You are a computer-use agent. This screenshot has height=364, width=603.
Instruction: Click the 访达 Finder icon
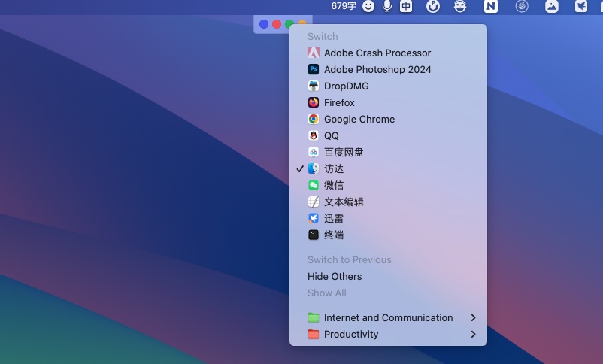(x=314, y=168)
